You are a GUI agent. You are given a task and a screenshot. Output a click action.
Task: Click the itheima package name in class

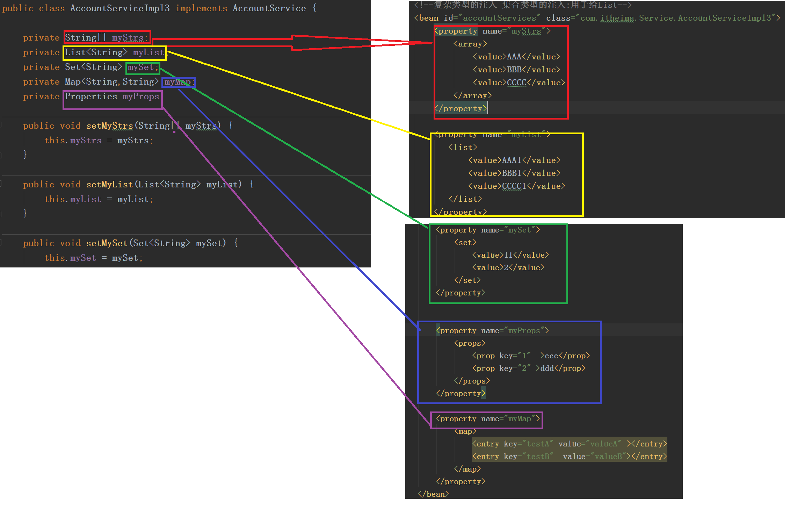tap(617, 18)
